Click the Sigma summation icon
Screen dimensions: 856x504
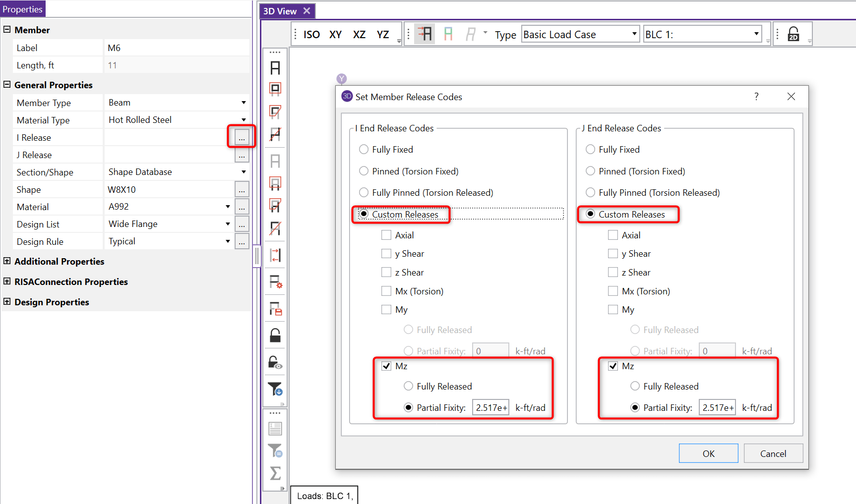coord(275,473)
